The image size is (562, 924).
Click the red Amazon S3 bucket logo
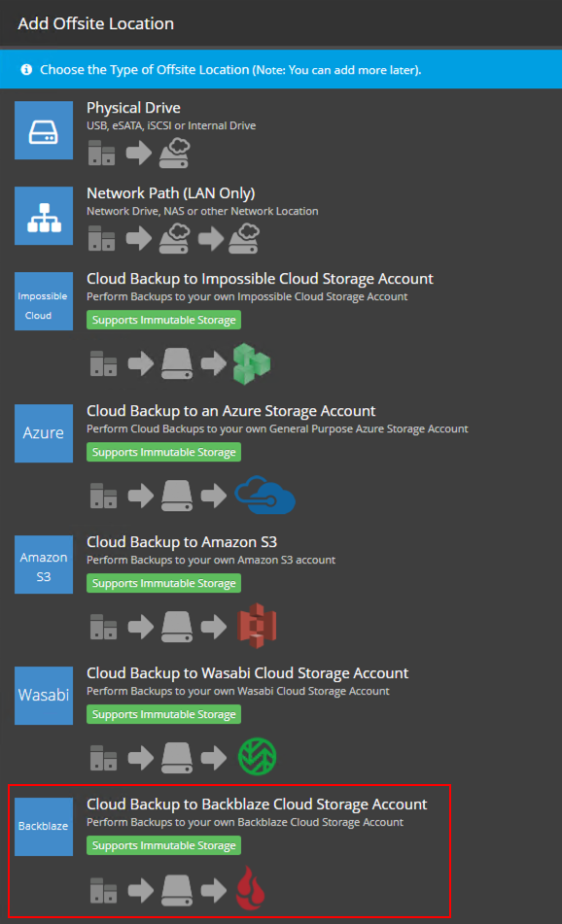pyautogui.click(x=257, y=626)
